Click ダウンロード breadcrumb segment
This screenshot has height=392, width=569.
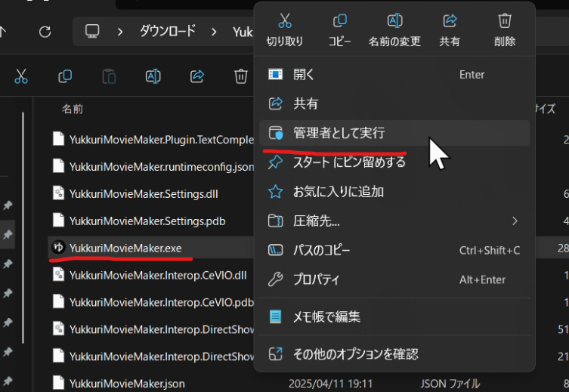167,31
